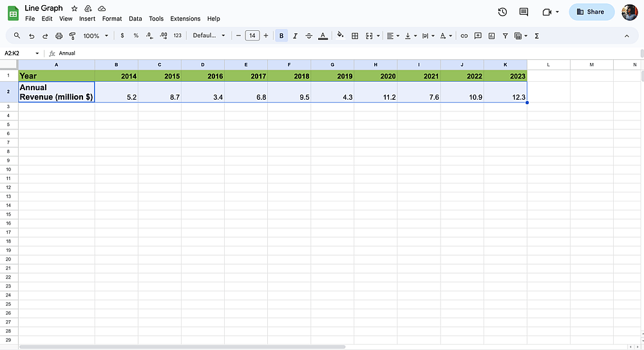Apply percent format icon
The image size is (644, 350).
136,35
